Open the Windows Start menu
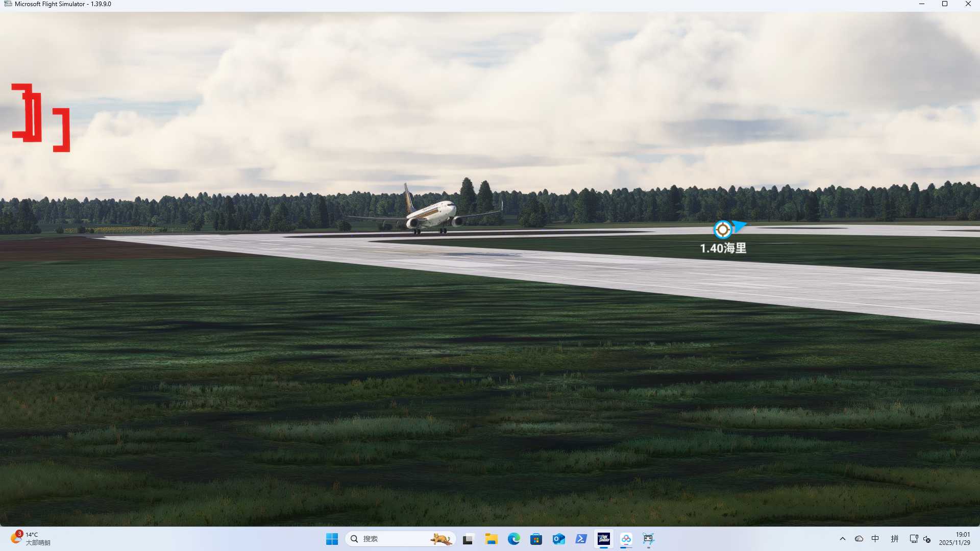 [x=332, y=539]
